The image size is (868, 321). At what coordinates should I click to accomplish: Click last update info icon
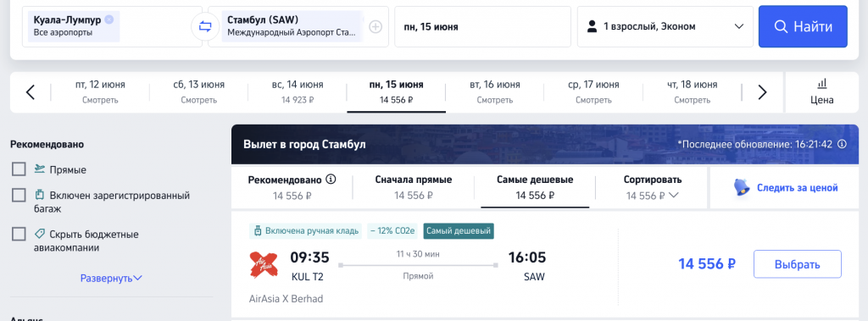coord(842,145)
